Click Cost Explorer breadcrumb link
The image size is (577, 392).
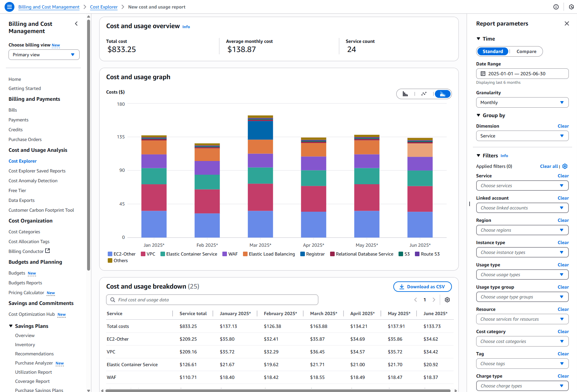tap(104, 7)
